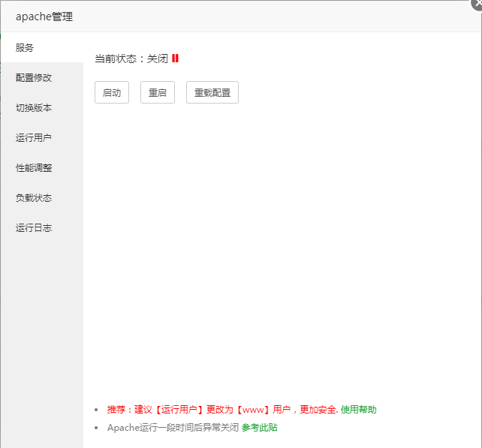Screen dimensions: 482x448
Task: Open the 参考此贴 link
Action: (x=260, y=428)
